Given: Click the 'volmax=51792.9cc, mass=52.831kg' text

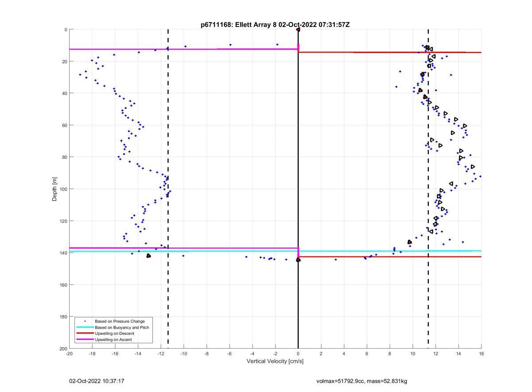Looking at the screenshot, I should 362,381.
